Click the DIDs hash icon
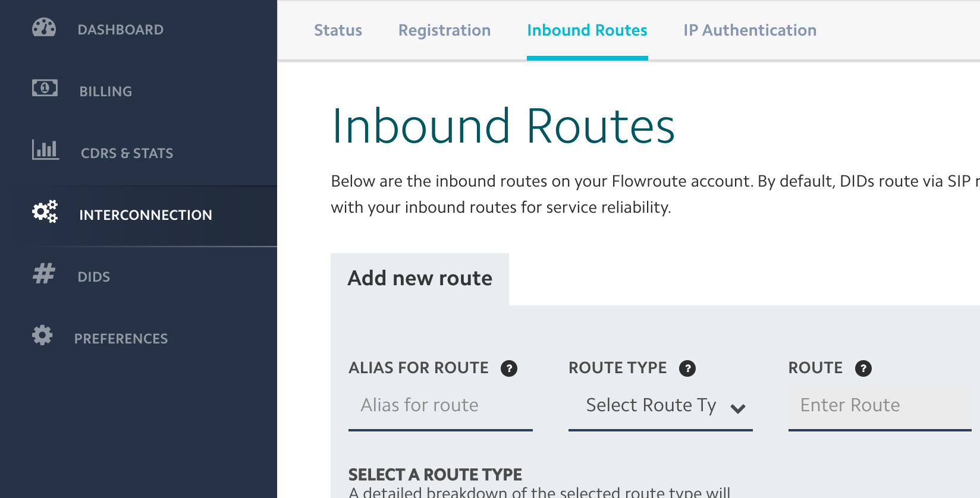980x498 pixels. (44, 273)
